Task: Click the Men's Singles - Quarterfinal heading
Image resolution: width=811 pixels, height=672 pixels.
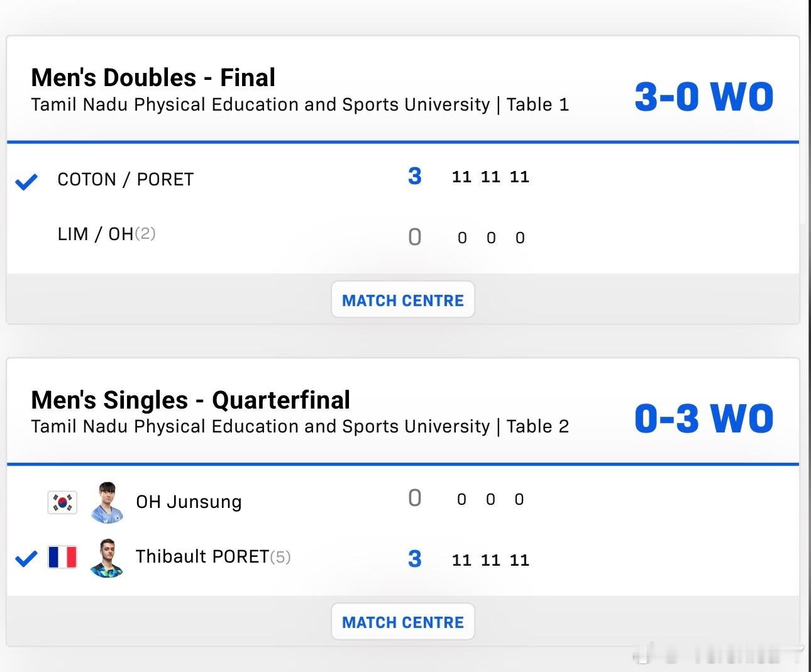Action: pyautogui.click(x=190, y=400)
